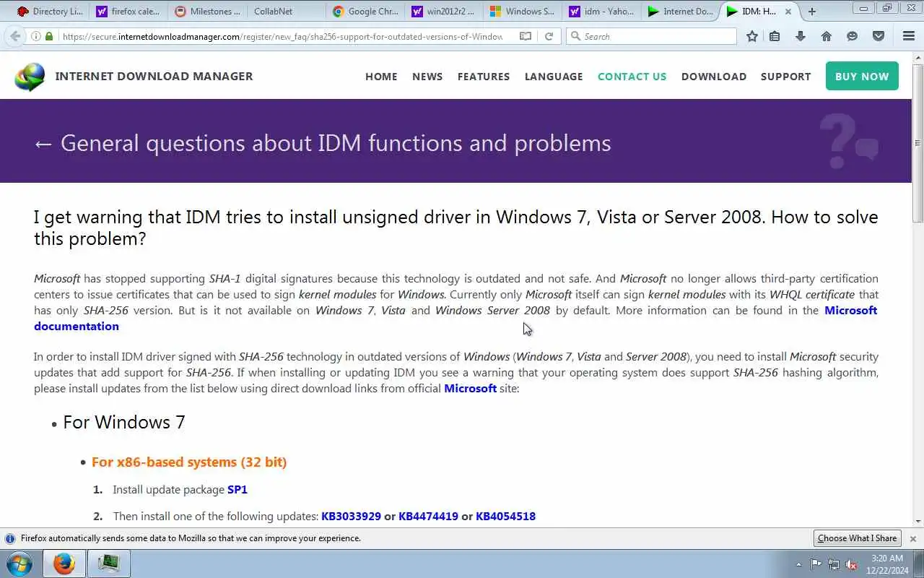Open the Pocket icon in toolbar
This screenshot has width=924, height=578.
879,36
